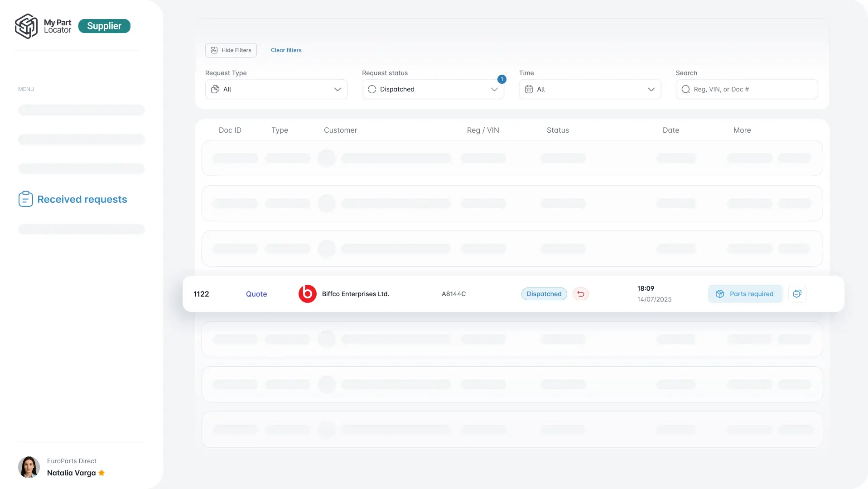Click the Clear filters link
Image resolution: width=868 pixels, height=489 pixels.
286,50
